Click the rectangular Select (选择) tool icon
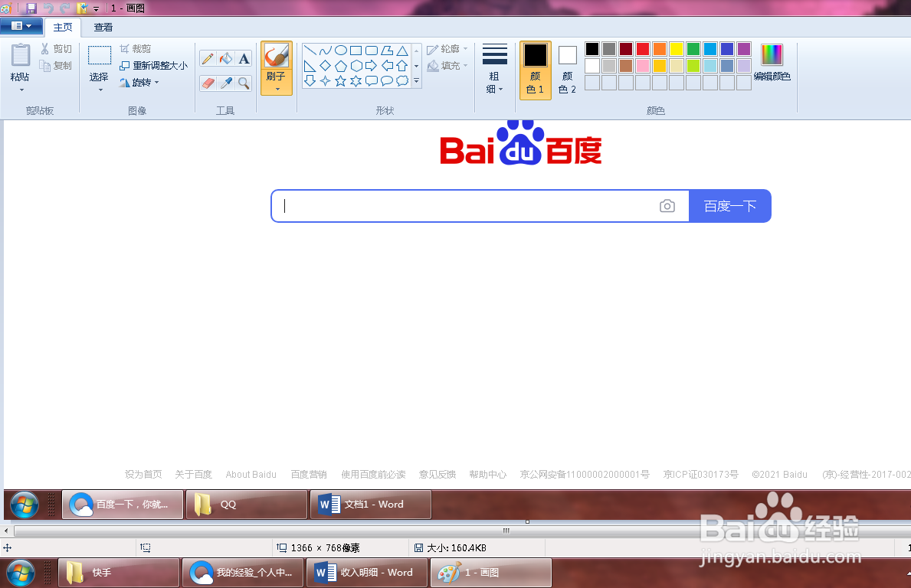The width and height of the screenshot is (911, 588). click(x=100, y=55)
